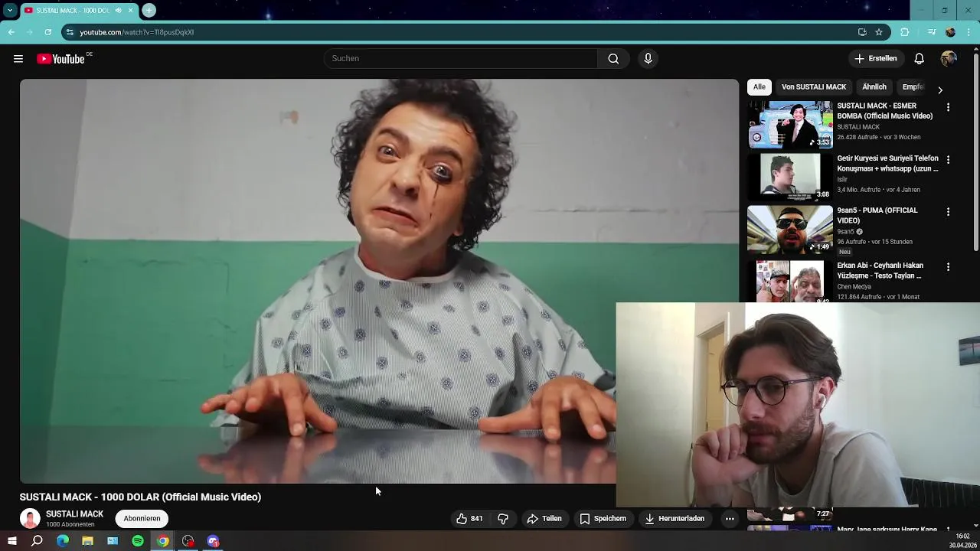Open the 9san5 PUMA video thumbnail
Viewport: 980px width, 551px height.
(x=789, y=229)
